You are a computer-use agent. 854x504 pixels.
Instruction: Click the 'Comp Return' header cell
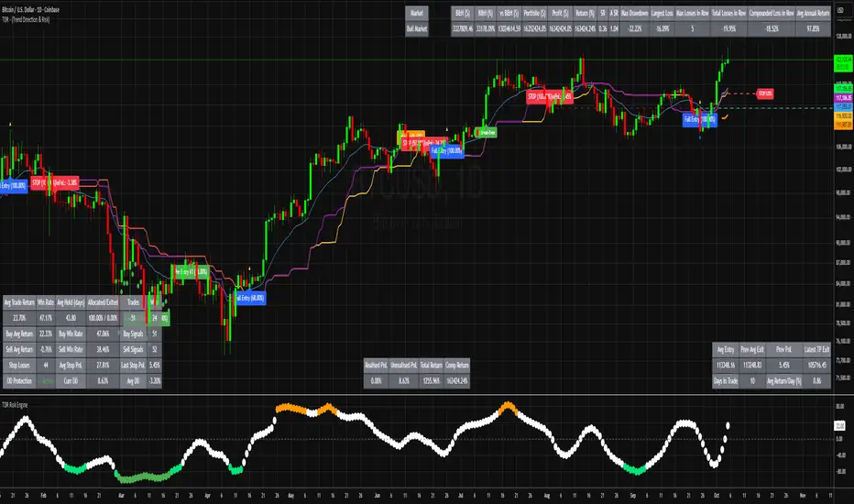[x=457, y=365]
